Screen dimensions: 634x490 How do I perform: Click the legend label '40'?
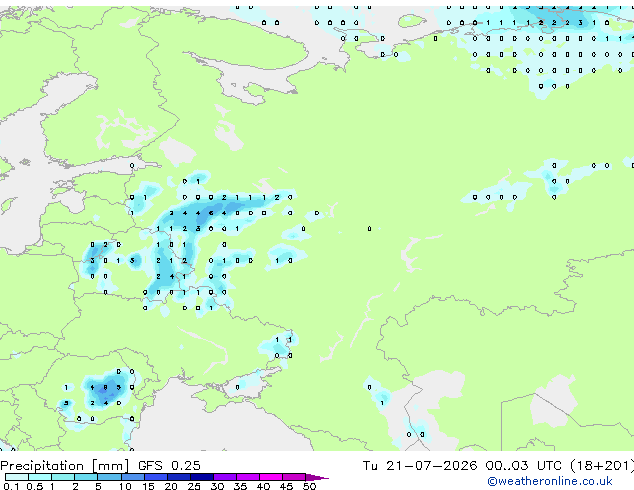coord(263,486)
